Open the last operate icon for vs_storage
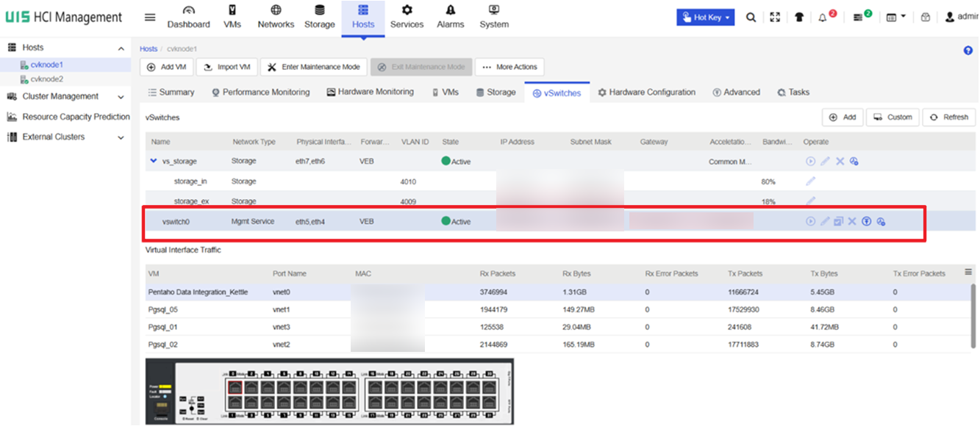Viewport: 980px width, 440px height. [854, 162]
